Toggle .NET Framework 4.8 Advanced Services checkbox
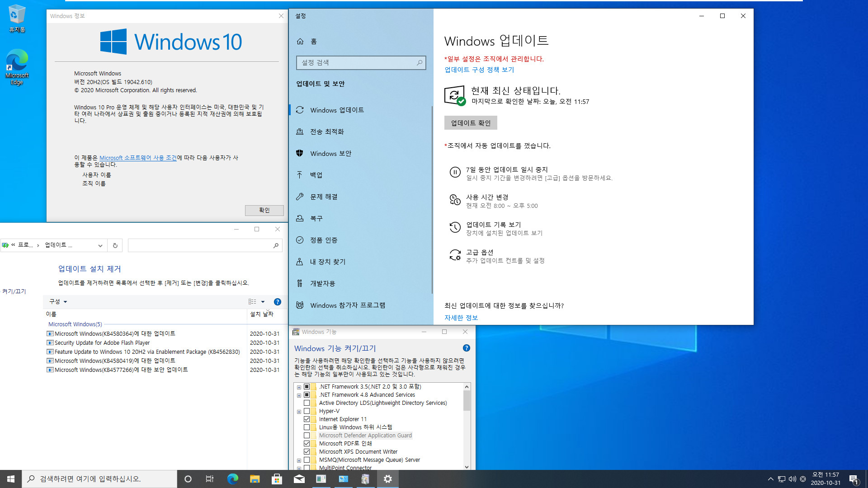The image size is (868, 488). coord(307,395)
